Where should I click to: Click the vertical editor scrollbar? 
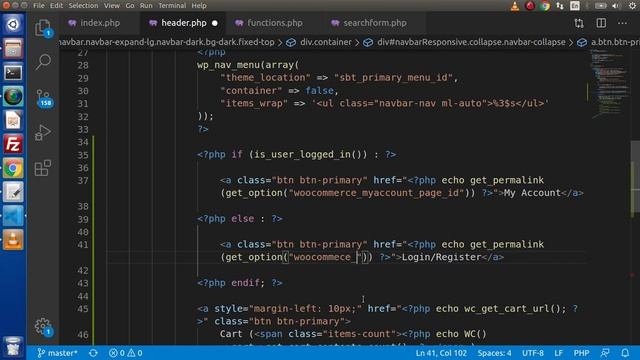635,176
